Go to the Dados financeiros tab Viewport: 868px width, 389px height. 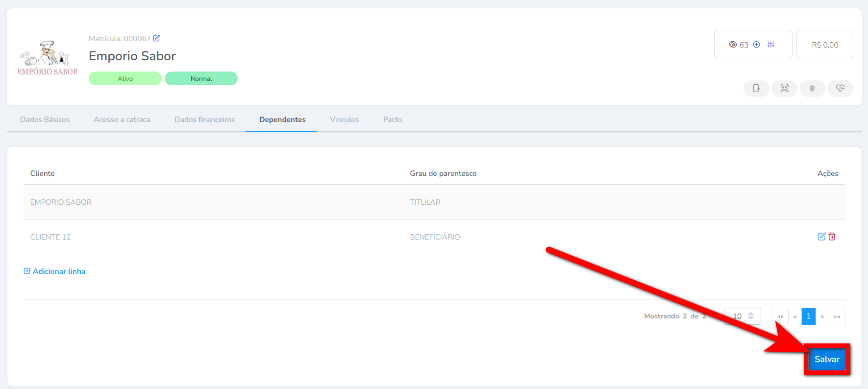coord(204,120)
